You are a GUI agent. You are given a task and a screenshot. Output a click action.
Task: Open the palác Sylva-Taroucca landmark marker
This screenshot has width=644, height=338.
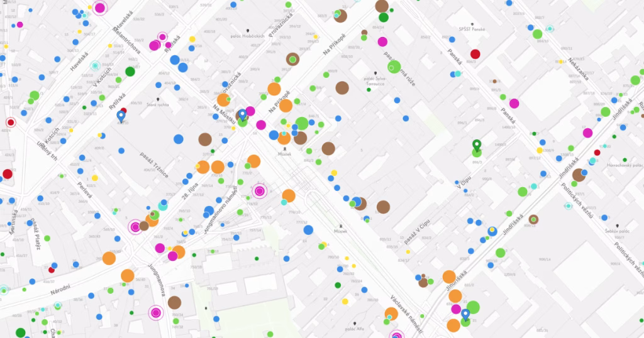[376, 73]
